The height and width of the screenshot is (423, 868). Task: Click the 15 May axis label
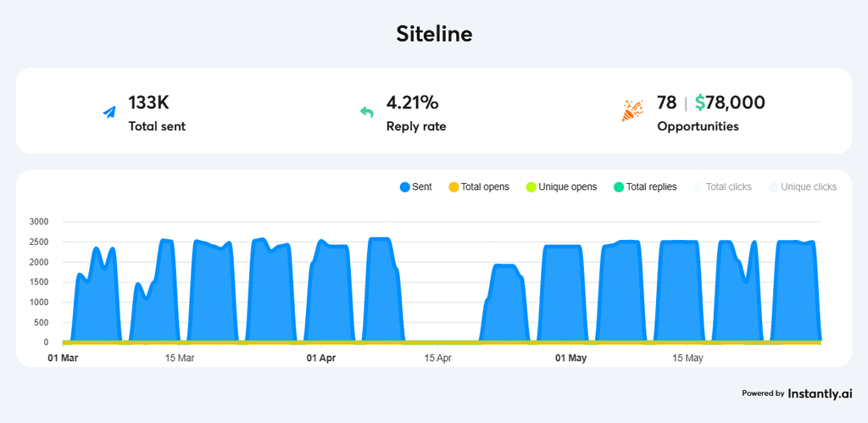click(x=687, y=359)
